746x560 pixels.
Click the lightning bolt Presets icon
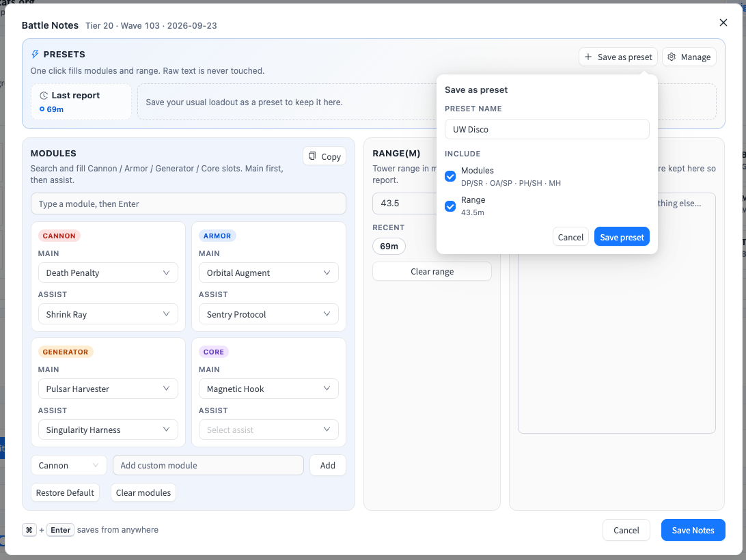coord(35,54)
